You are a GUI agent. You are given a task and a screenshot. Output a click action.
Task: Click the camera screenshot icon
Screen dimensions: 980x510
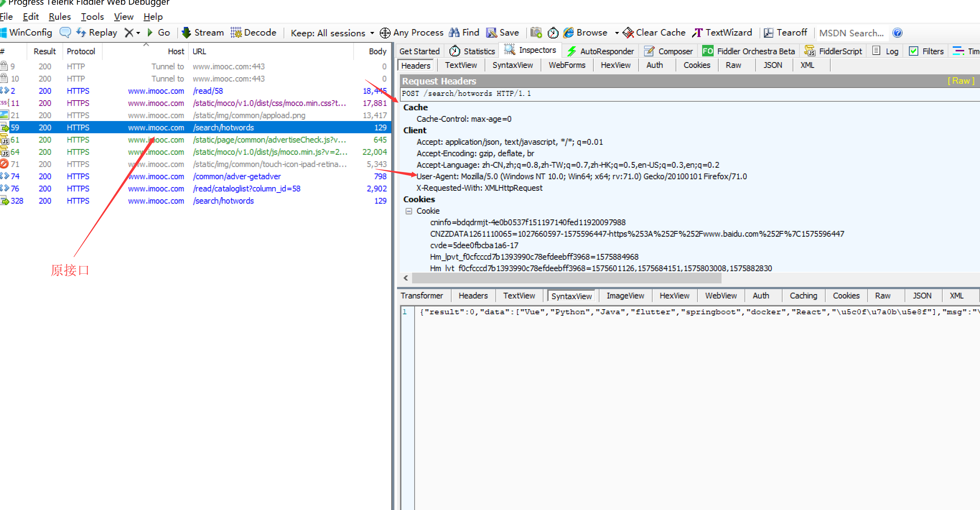(x=536, y=33)
